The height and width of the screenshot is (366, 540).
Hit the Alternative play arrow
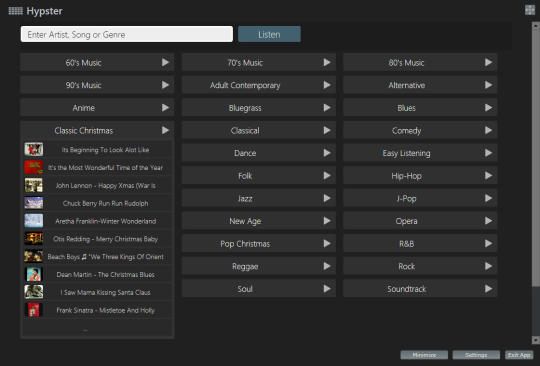[x=488, y=85]
